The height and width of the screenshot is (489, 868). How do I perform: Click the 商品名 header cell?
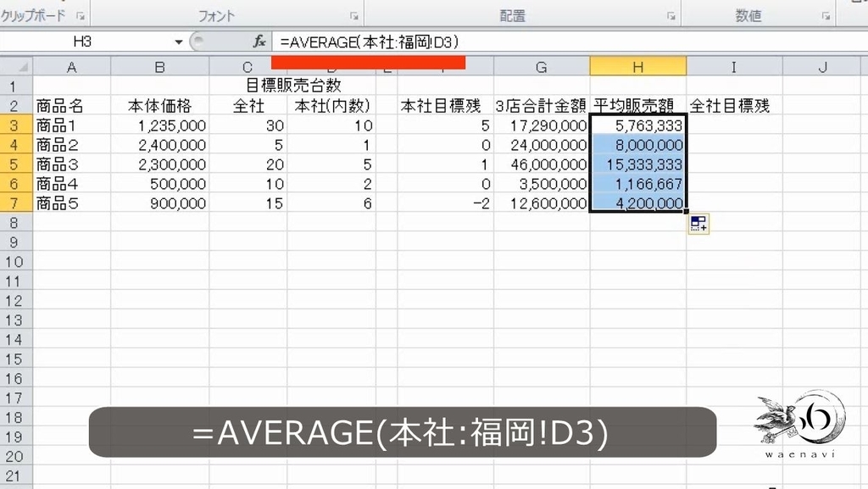click(72, 106)
